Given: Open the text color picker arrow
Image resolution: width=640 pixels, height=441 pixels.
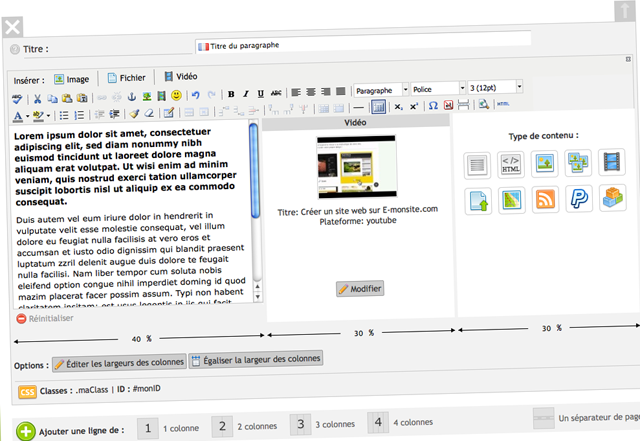Looking at the screenshot, I should tap(25, 116).
